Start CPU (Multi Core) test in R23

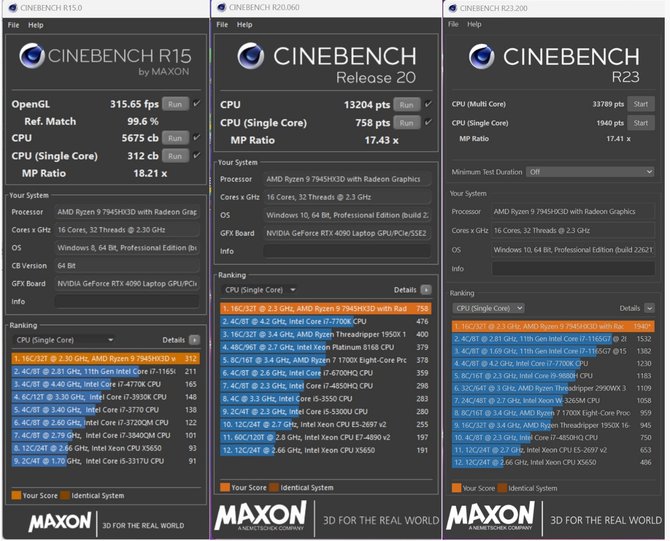click(641, 104)
